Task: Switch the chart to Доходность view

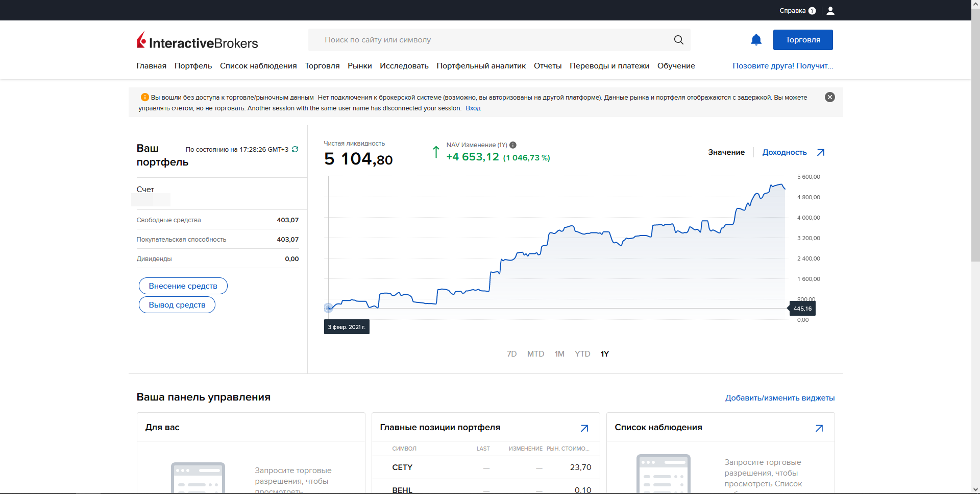Action: pos(784,152)
